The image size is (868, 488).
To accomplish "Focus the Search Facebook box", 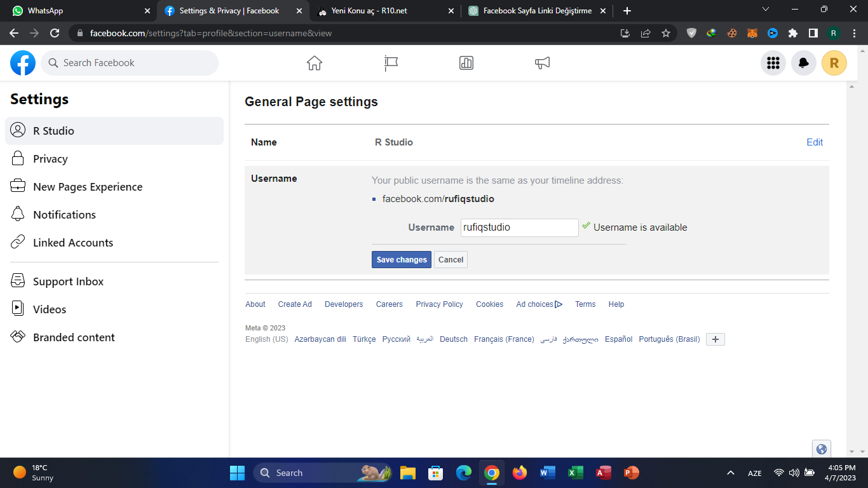I will tap(130, 63).
